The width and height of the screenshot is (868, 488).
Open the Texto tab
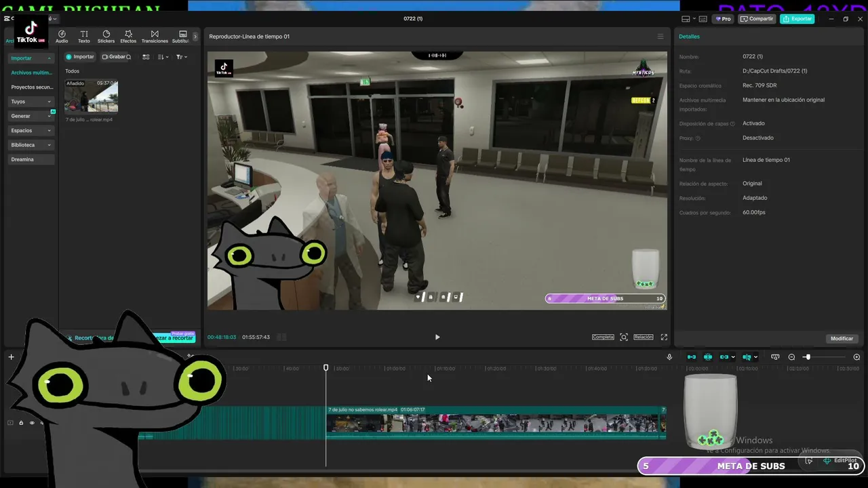tap(84, 37)
